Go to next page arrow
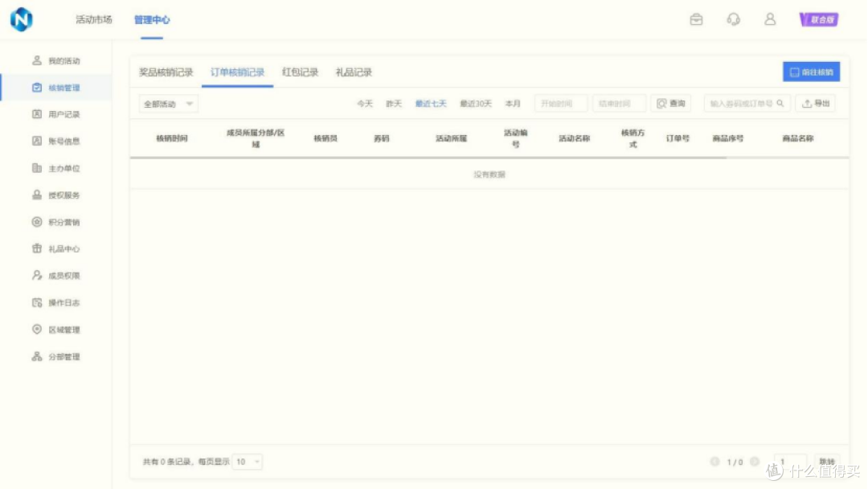 coord(755,462)
